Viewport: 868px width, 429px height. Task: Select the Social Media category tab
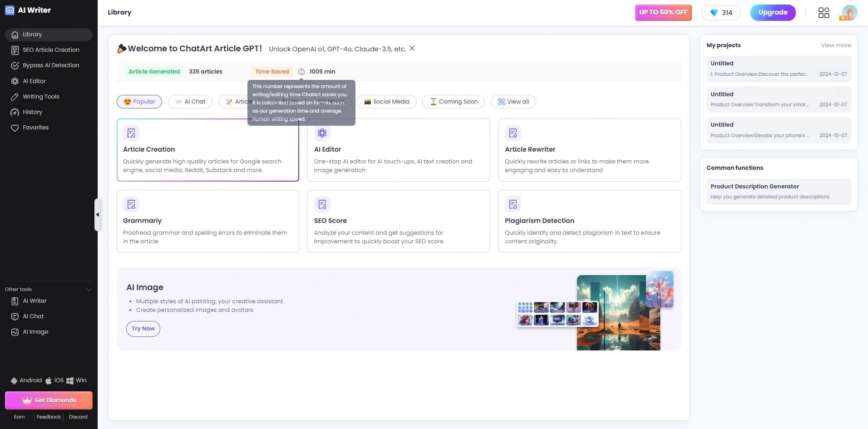coord(386,102)
